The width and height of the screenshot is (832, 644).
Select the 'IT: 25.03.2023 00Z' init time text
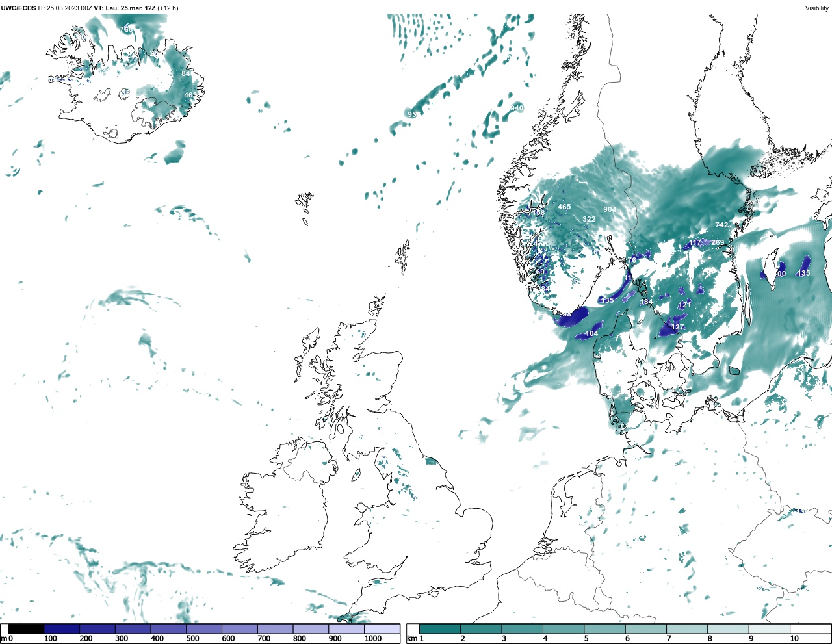pos(65,8)
